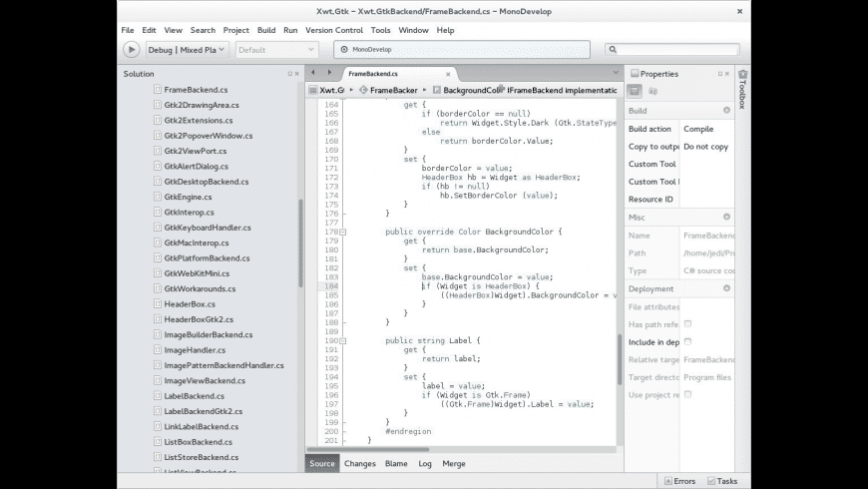Click the Solution pad vertical scrollbar
Viewport: 868px width, 489px height.
tap(301, 244)
